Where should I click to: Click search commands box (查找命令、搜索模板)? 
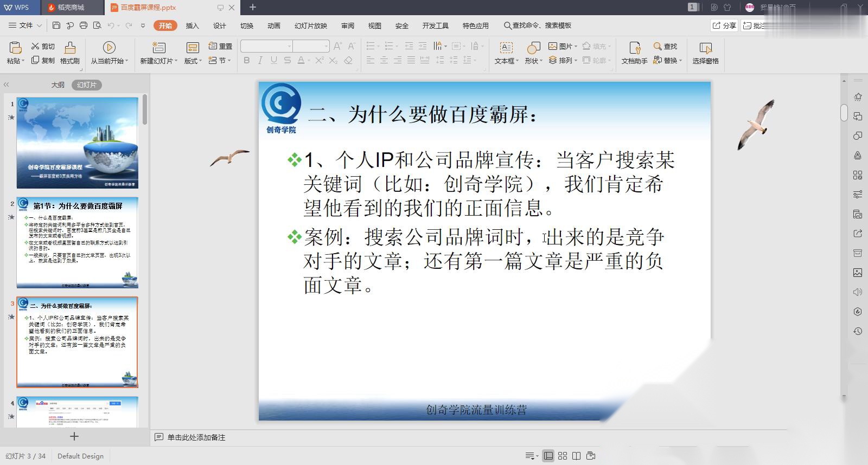point(538,25)
